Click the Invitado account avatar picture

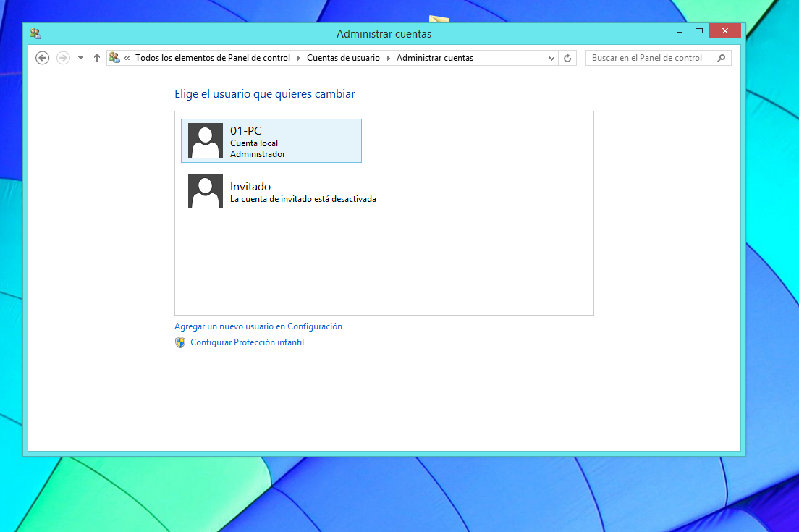tap(206, 191)
